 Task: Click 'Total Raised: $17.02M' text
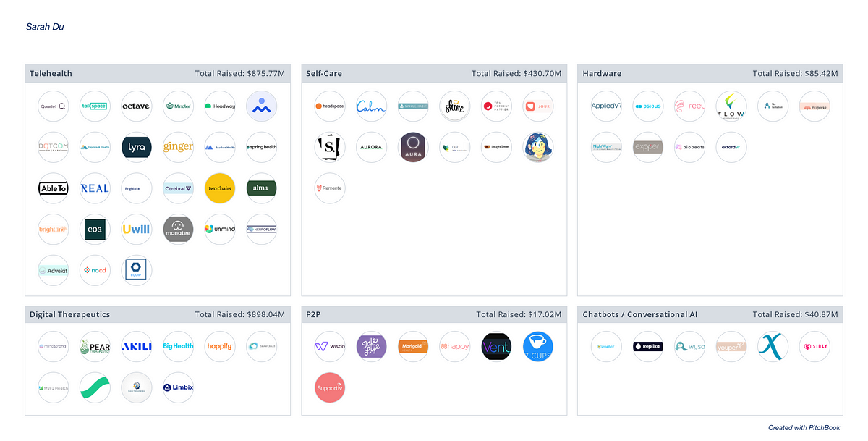tap(519, 314)
